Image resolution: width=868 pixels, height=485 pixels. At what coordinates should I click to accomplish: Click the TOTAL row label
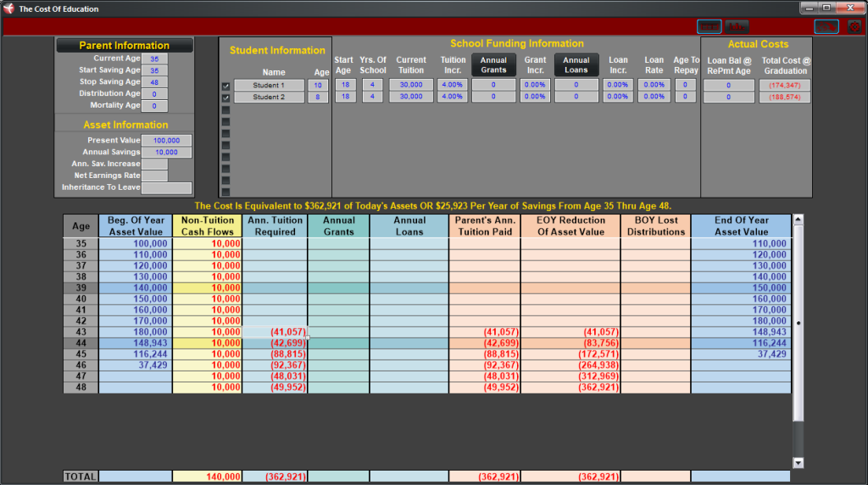click(x=81, y=477)
